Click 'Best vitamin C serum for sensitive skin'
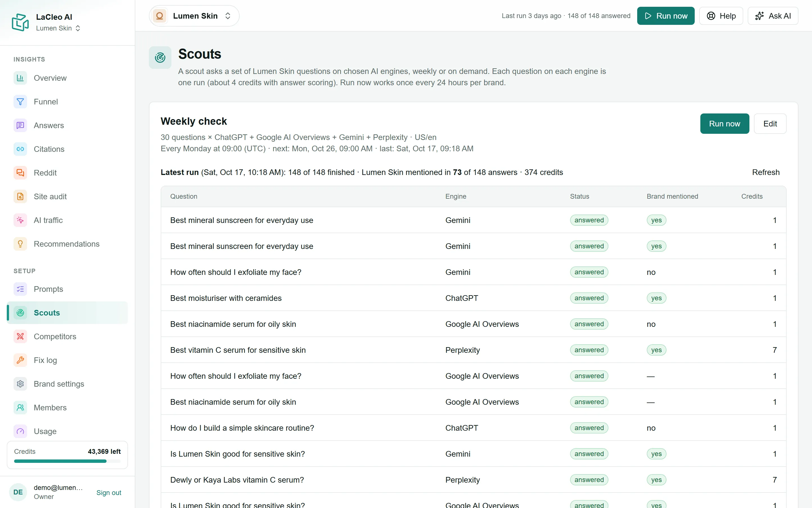This screenshot has width=812, height=508. pos(238,350)
